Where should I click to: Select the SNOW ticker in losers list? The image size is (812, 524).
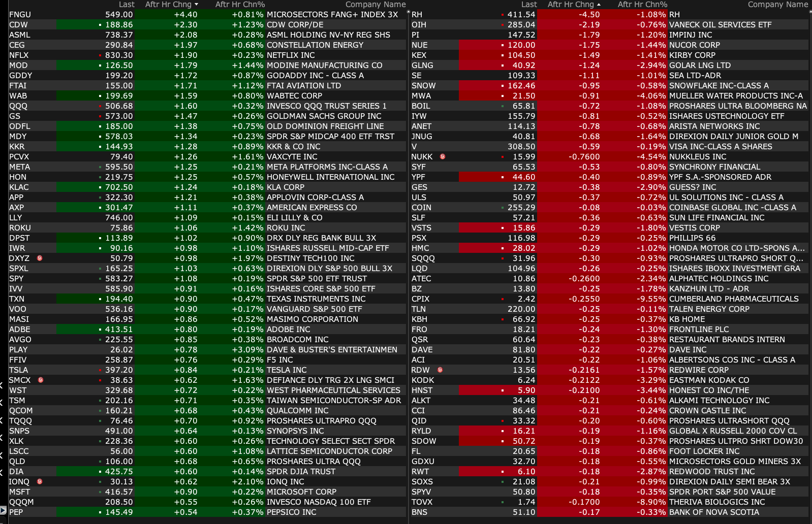[423, 86]
